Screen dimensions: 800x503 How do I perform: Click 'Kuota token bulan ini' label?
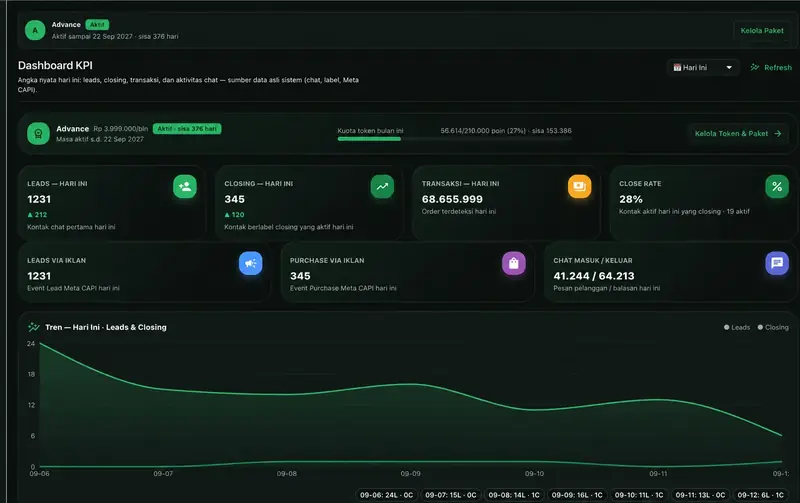[370, 131]
